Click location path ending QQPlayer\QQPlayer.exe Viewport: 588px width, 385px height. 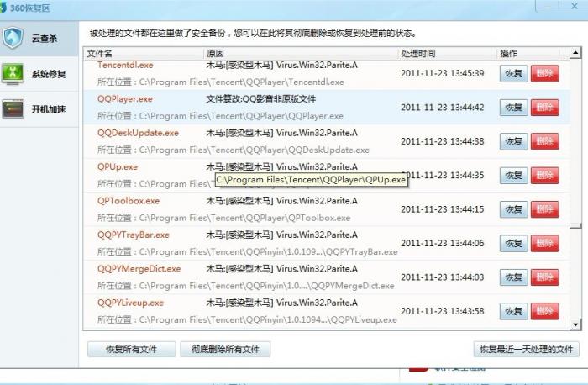(x=220, y=116)
